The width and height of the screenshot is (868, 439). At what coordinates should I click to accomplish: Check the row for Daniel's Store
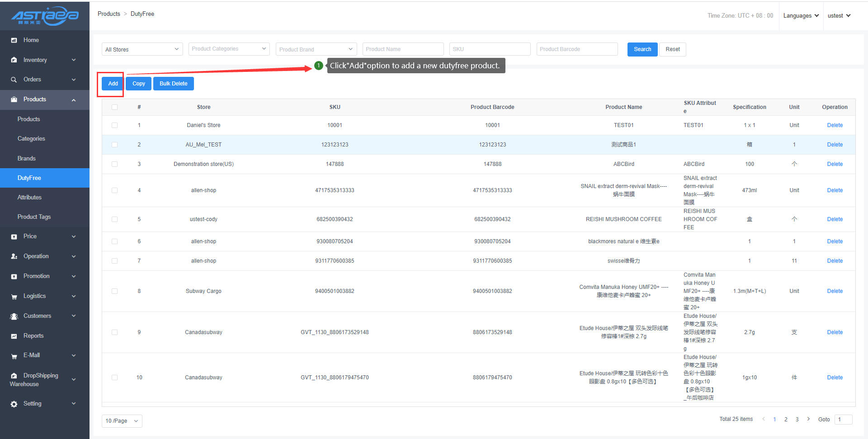click(x=114, y=125)
